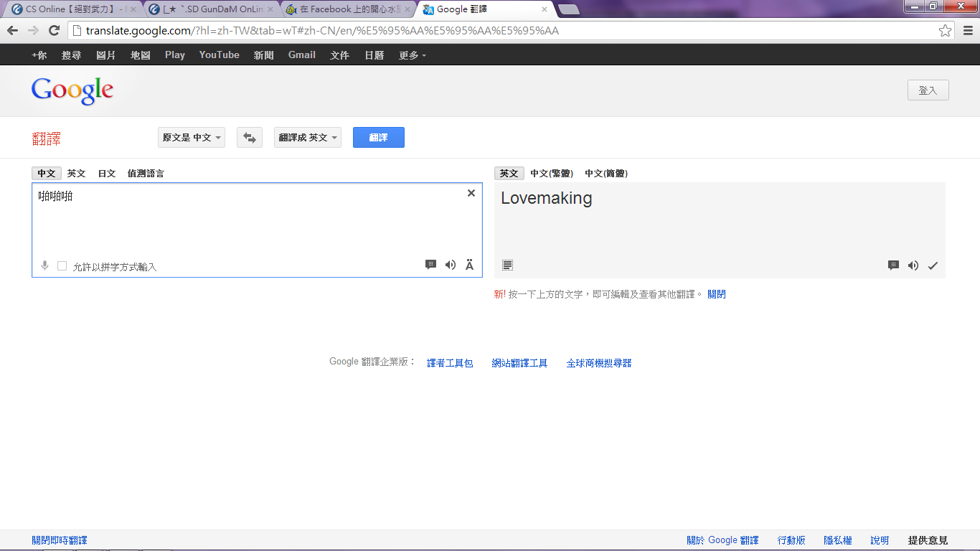Bookmark this page with the star icon

tap(945, 30)
